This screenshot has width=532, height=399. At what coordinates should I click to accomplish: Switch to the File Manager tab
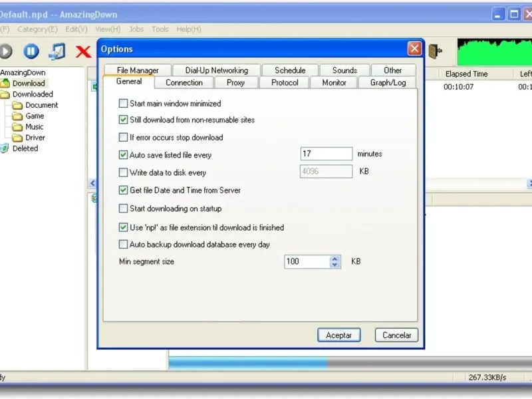(138, 70)
